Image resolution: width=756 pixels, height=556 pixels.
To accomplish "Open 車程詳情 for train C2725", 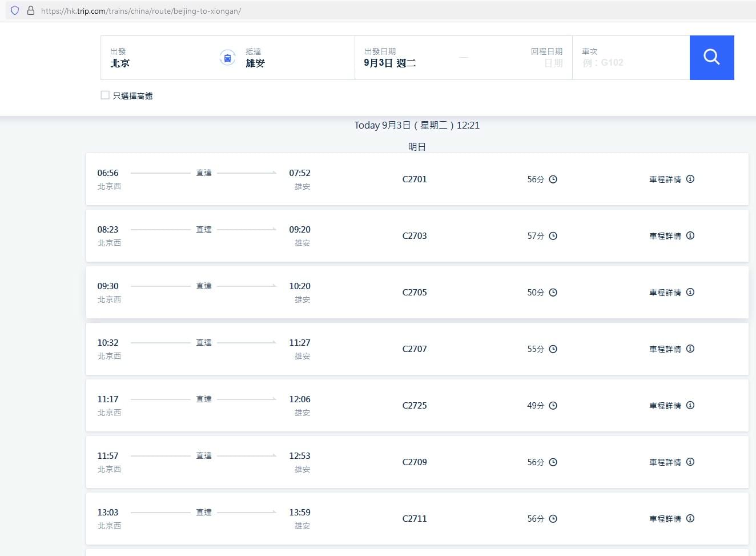I will click(665, 406).
